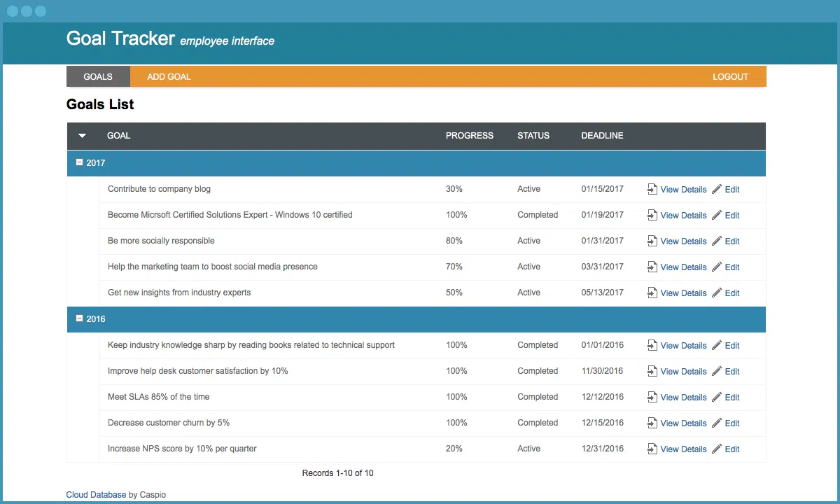The image size is (840, 504).
Task: Click the Status column header
Action: click(x=533, y=136)
